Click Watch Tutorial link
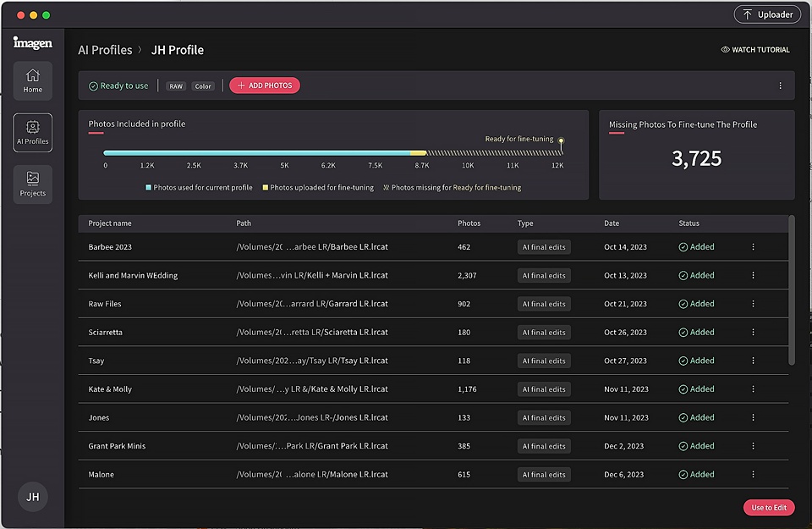 (x=755, y=50)
